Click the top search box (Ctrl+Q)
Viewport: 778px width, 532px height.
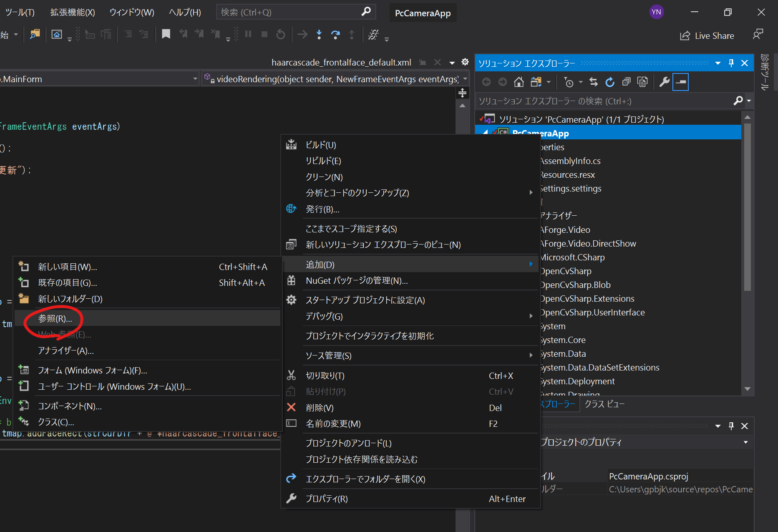point(296,12)
